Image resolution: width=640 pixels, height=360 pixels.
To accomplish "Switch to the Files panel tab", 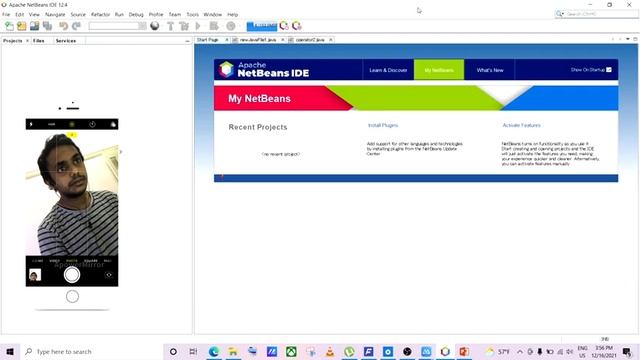I will 39,41.
